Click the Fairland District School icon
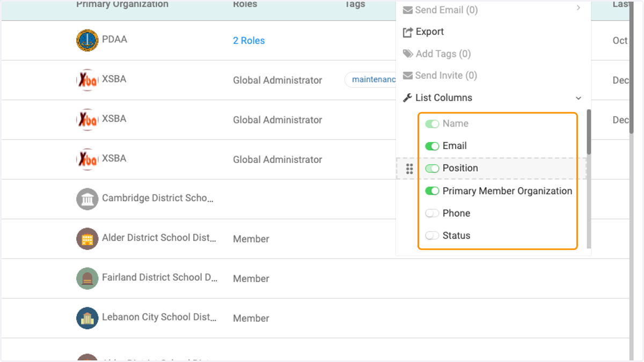The height and width of the screenshot is (362, 644). (x=87, y=278)
